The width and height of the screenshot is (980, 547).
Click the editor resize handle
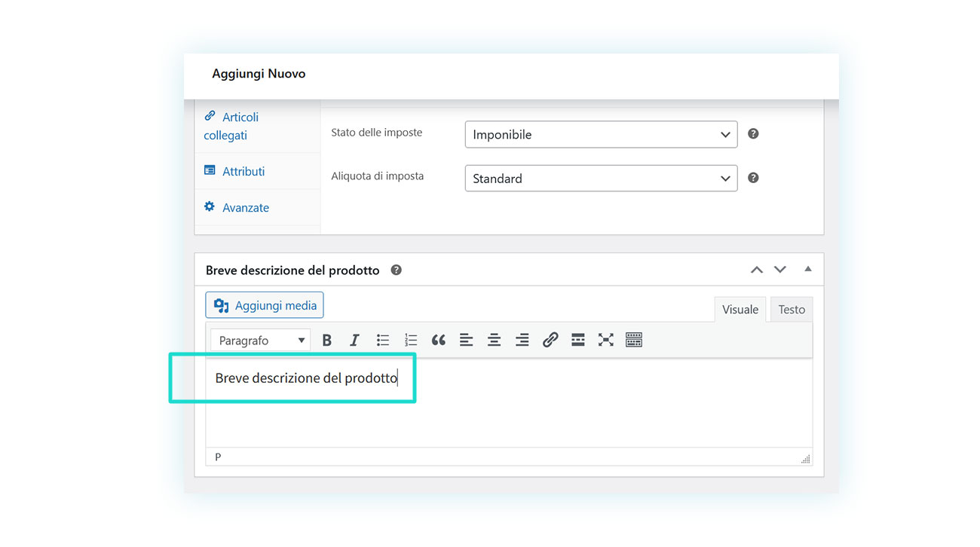(805, 459)
